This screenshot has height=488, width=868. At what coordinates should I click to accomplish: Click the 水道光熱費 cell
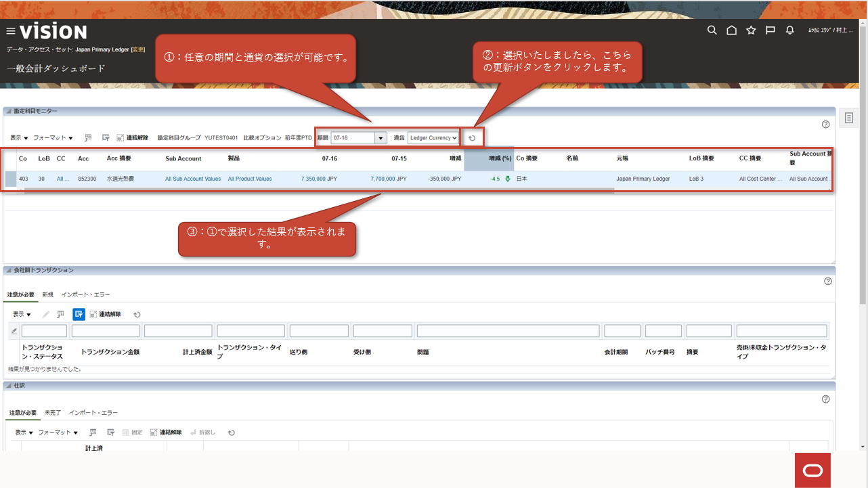pyautogui.click(x=121, y=179)
